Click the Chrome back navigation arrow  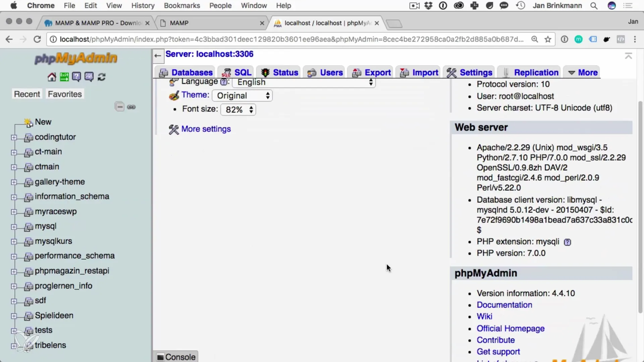[x=9, y=39]
